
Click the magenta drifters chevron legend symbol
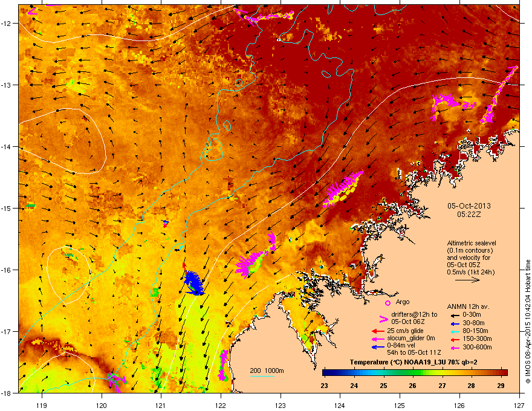(x=383, y=319)
